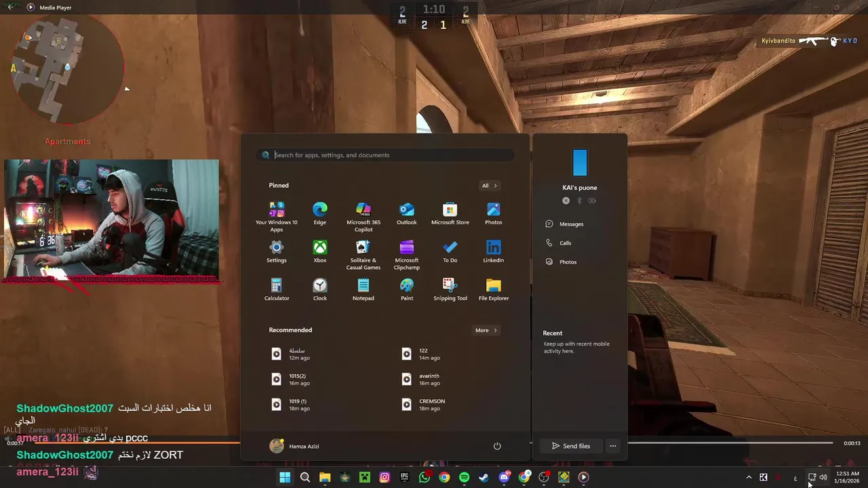Launch Calculator from pinned apps

click(x=277, y=289)
